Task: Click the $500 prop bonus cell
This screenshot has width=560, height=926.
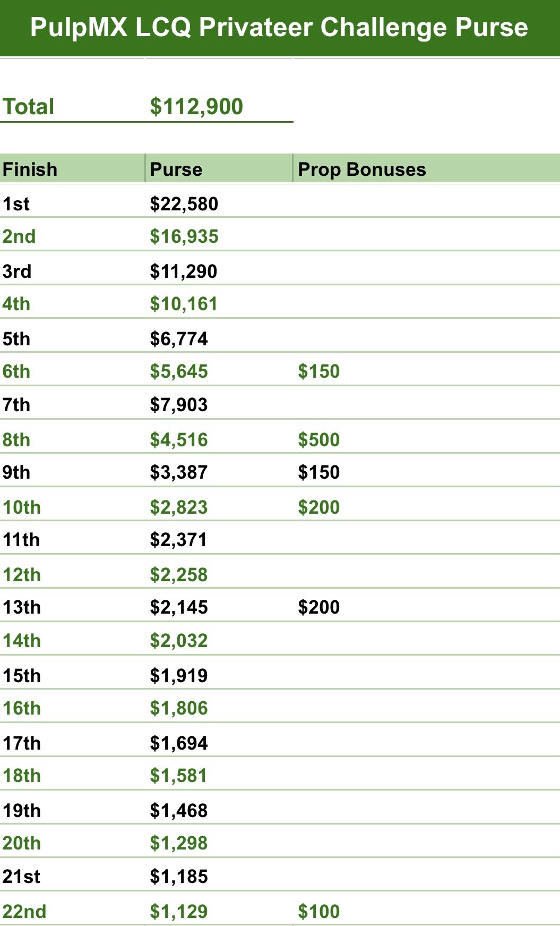Action: click(318, 440)
